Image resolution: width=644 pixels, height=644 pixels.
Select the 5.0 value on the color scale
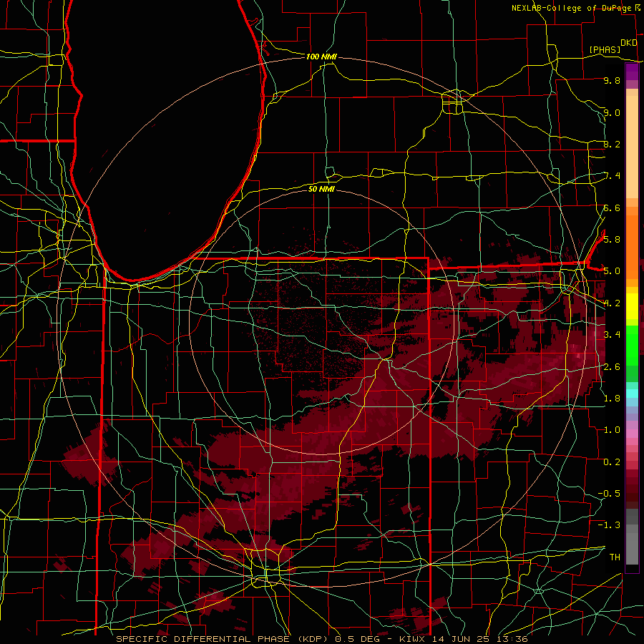[x=612, y=271]
